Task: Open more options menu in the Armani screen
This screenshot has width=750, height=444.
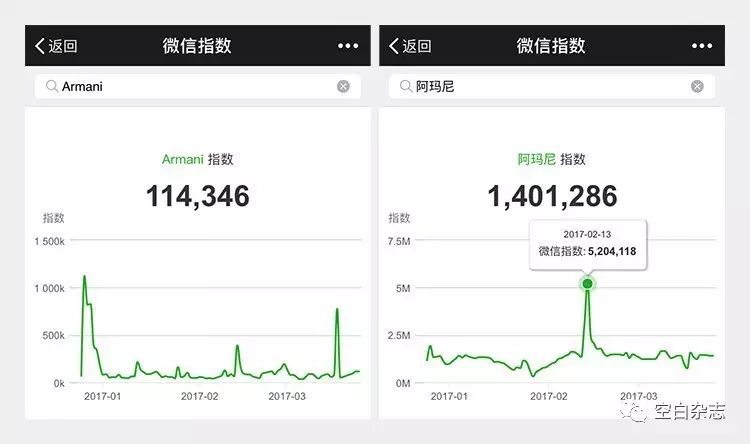Action: pos(348,46)
